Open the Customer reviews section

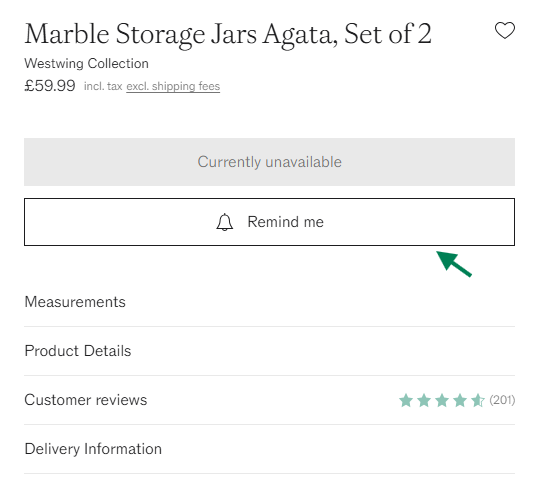pyautogui.click(x=269, y=400)
